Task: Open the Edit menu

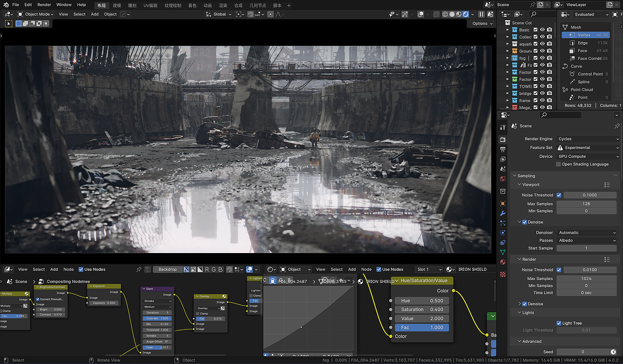Action: tap(28, 5)
